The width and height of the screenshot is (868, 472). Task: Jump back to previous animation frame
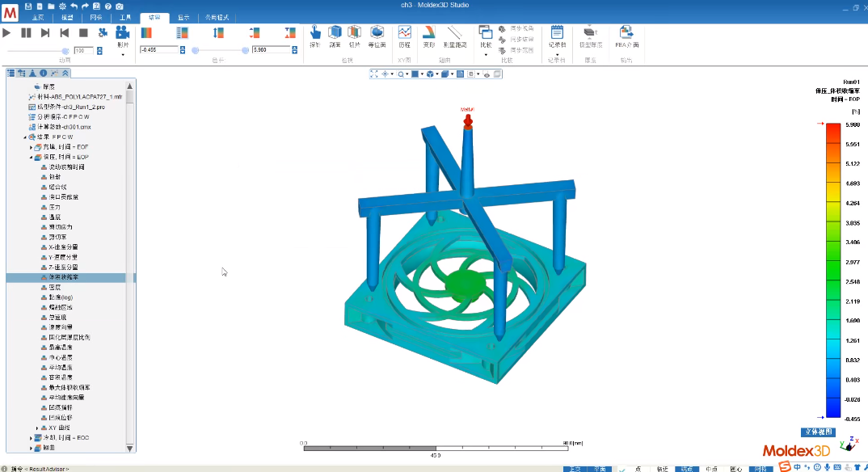click(64, 33)
